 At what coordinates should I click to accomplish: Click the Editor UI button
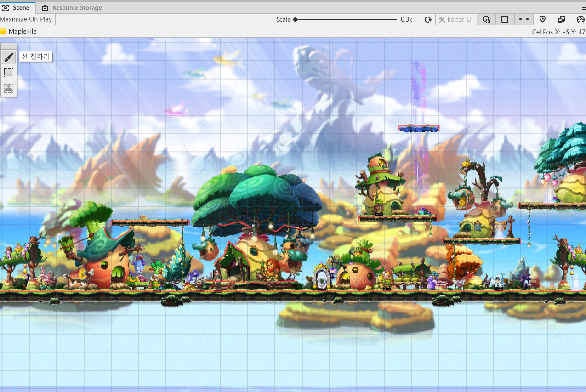click(455, 19)
